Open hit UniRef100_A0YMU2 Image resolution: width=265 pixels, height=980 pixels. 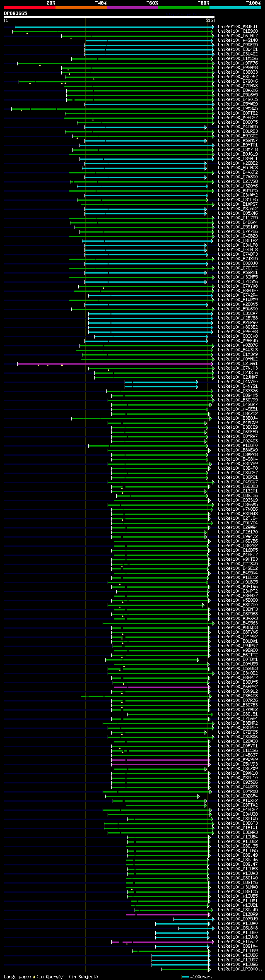(x=238, y=359)
